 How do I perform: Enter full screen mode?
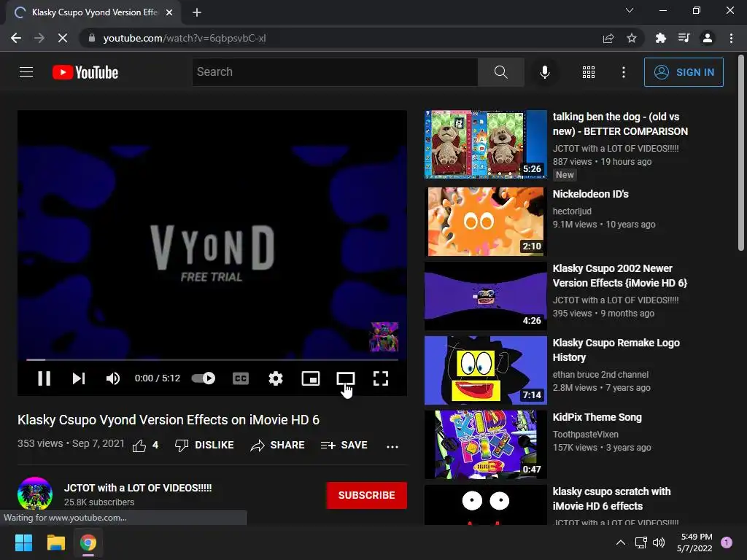tap(380, 378)
